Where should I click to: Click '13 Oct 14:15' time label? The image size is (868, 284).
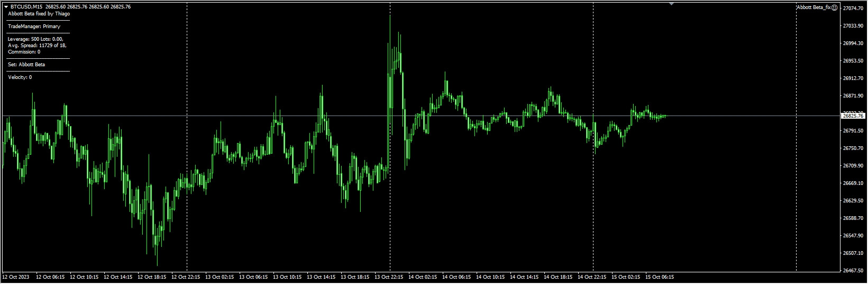[x=321, y=277]
